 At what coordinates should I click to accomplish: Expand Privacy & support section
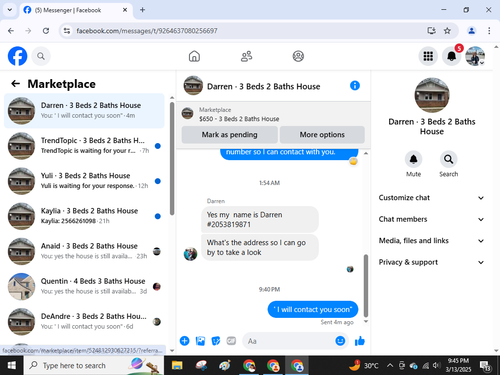pos(431,262)
